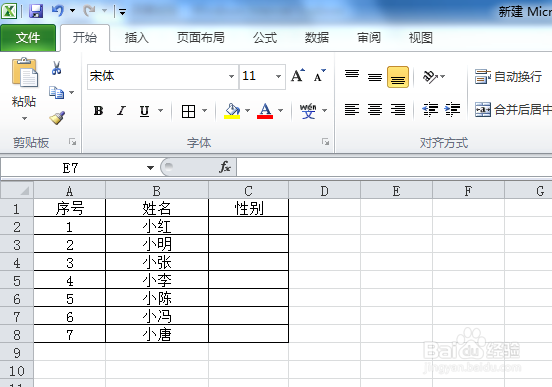Toggle middle vertical alignment

tap(375, 76)
